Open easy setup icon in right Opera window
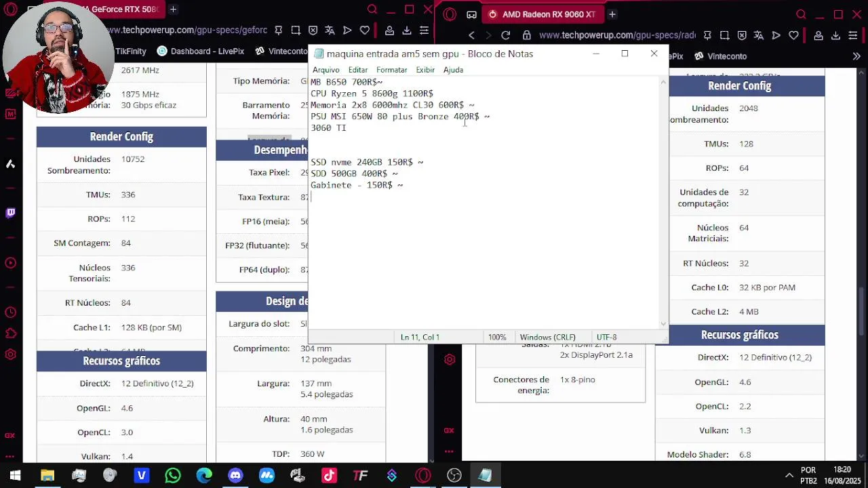This screenshot has height=488, width=868. (x=852, y=35)
